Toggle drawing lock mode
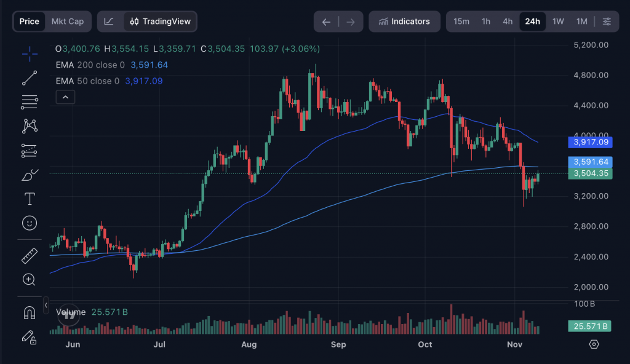Viewport: 630px width, 364px height. pos(29,337)
